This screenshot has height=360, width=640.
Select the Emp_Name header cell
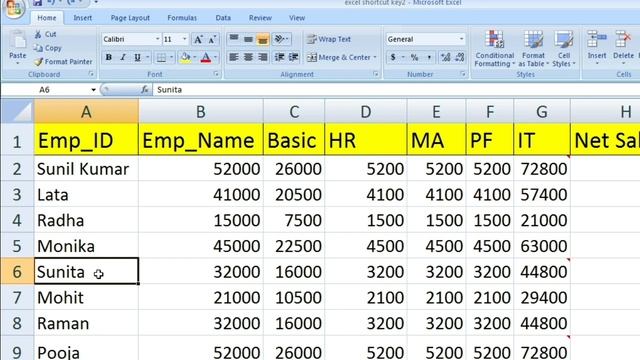(x=201, y=140)
